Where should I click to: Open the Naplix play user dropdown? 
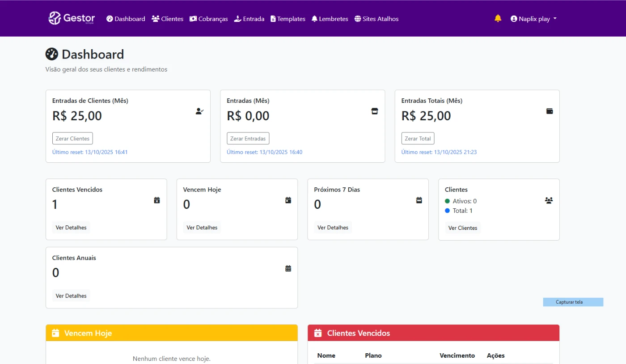(533, 19)
